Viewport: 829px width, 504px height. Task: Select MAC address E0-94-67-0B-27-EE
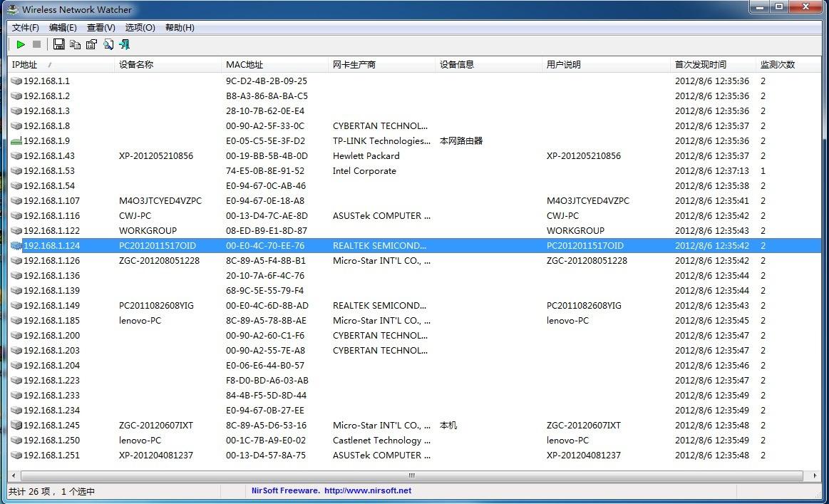tap(265, 411)
